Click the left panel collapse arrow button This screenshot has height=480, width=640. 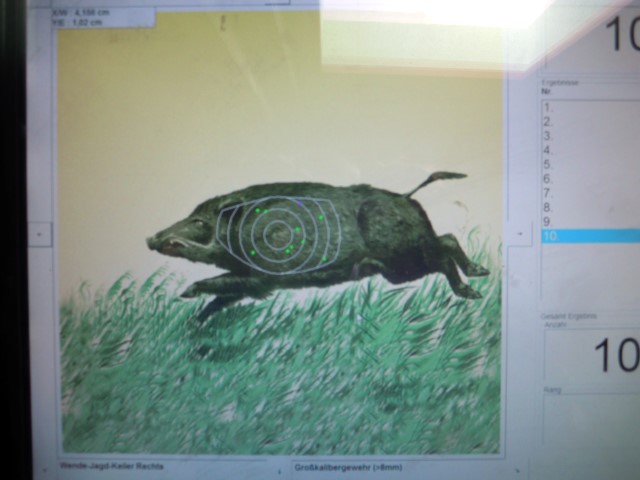coord(40,232)
